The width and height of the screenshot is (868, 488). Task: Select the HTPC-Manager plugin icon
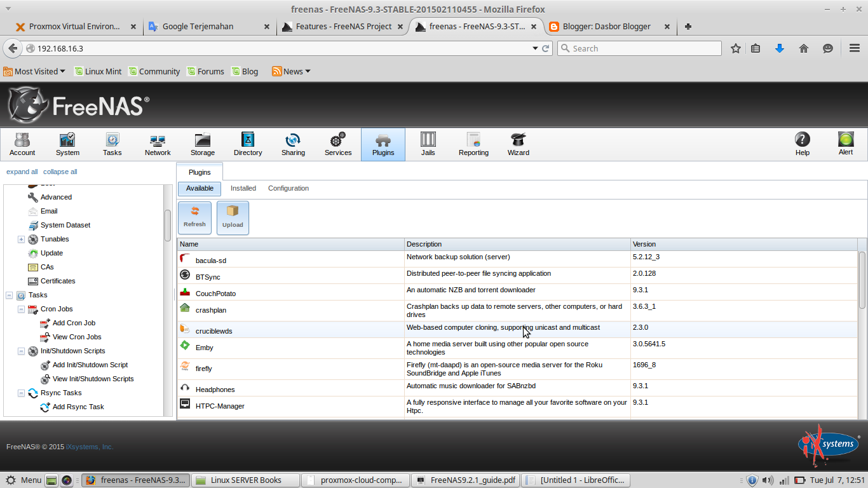click(x=185, y=403)
